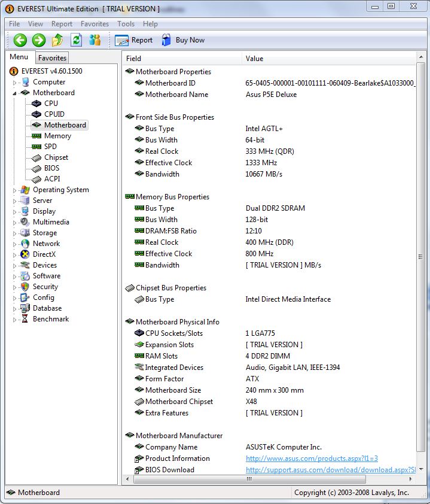This screenshot has height=504, width=430.
Task: Click the green Forward arrow icon
Action: (39, 40)
